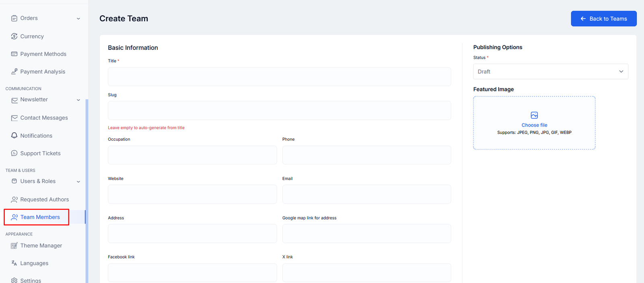The height and width of the screenshot is (283, 644).
Task: Click the Back to Teams button
Action: (x=604, y=18)
